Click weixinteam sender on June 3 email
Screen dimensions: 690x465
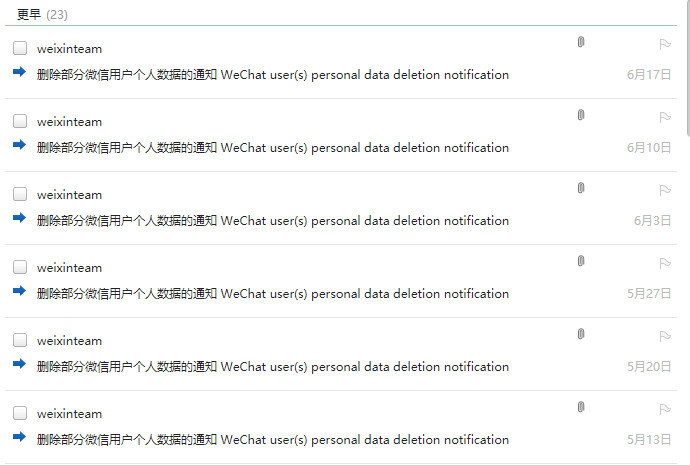coord(69,195)
